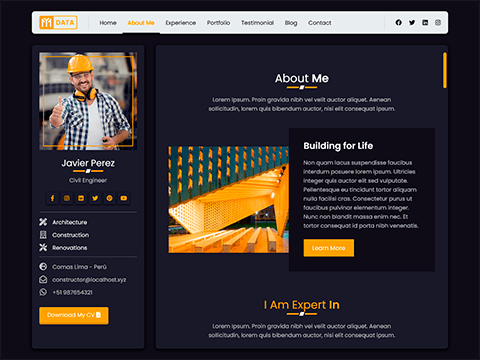480x360 pixels.
Task: Open the Experience nav item
Action: 181,23
